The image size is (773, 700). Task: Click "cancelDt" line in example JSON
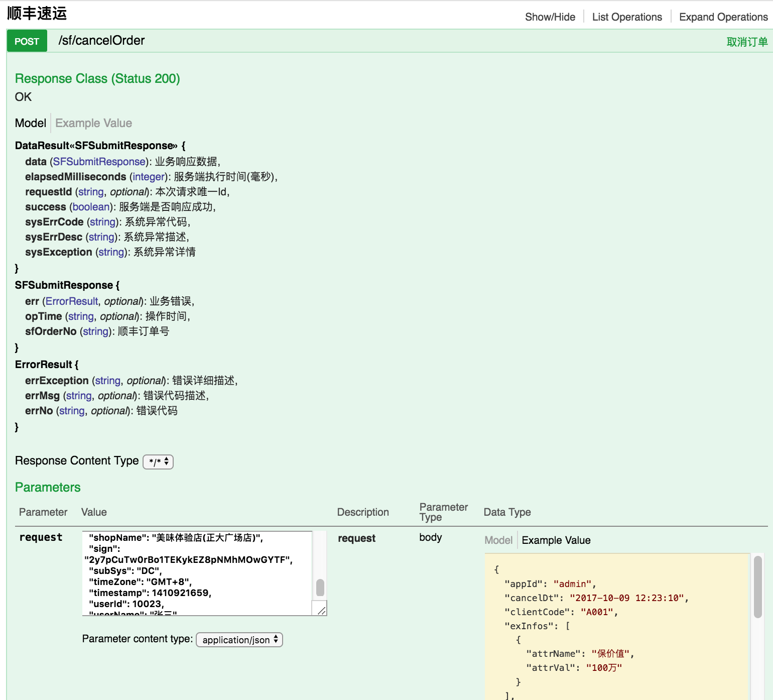[596, 598]
